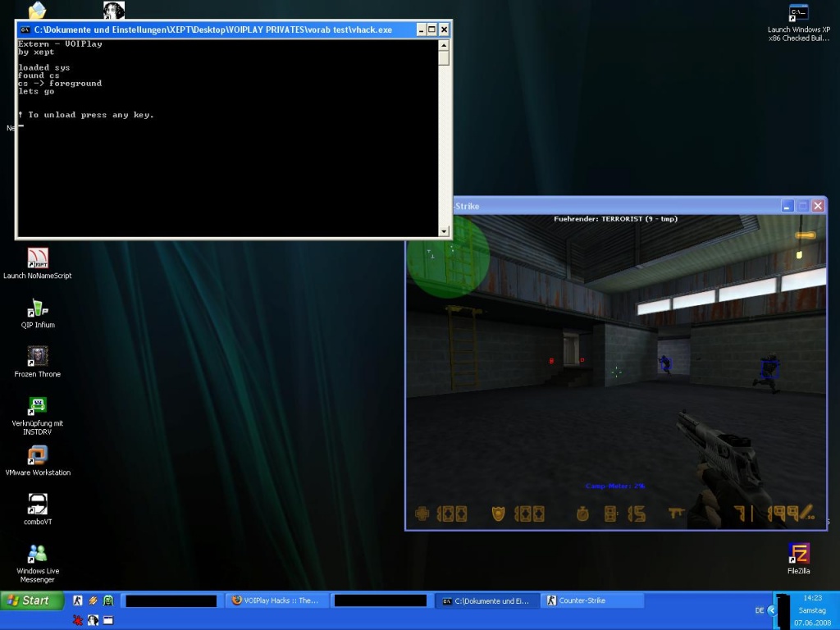Switch to Counter-Strike taskbar button
The image size is (840, 630).
tap(594, 600)
